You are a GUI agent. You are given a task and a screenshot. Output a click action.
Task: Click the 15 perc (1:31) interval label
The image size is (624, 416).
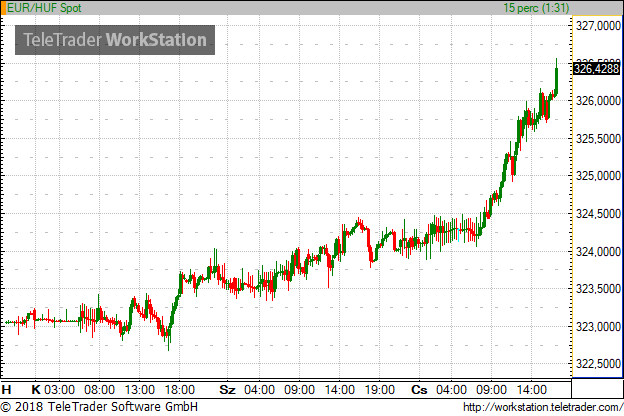pos(536,8)
